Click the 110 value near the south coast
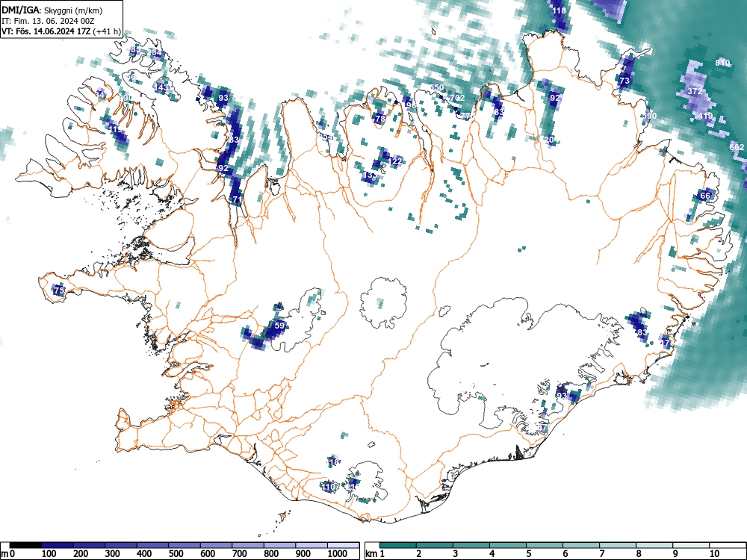 pos(329,487)
